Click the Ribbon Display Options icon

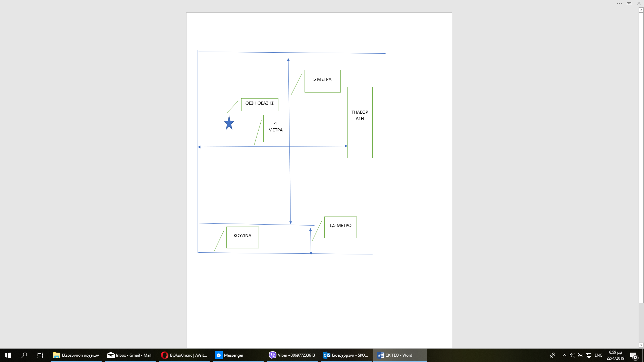[x=629, y=3]
